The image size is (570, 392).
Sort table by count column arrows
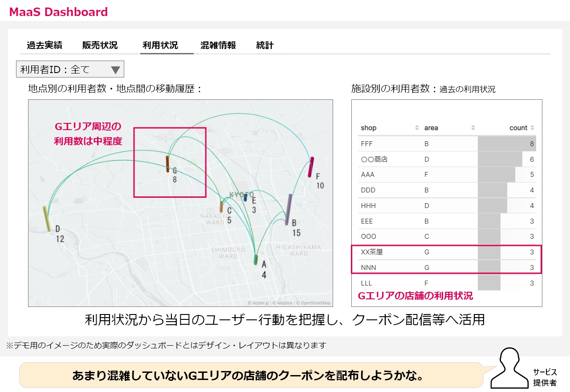click(x=532, y=128)
